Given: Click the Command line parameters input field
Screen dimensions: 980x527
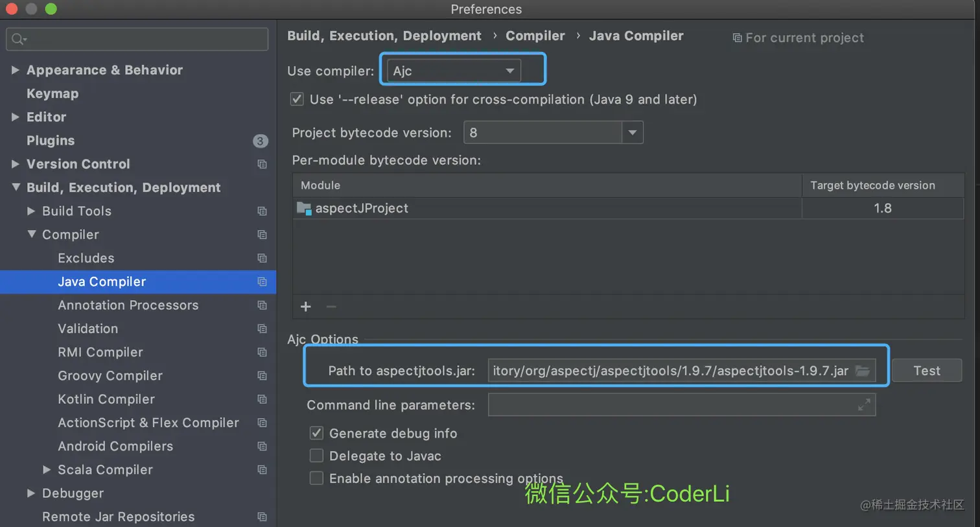Looking at the screenshot, I should [x=674, y=404].
